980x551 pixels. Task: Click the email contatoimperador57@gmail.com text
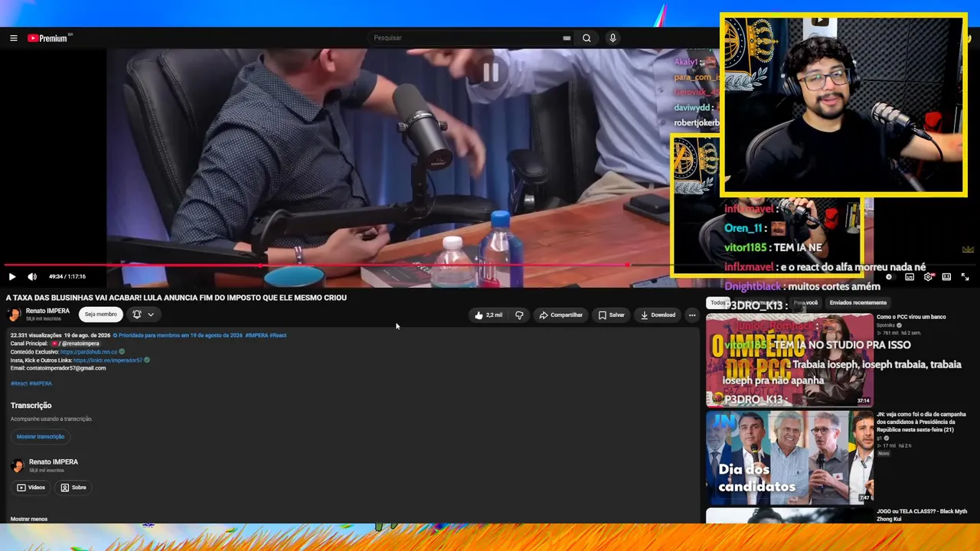(66, 368)
